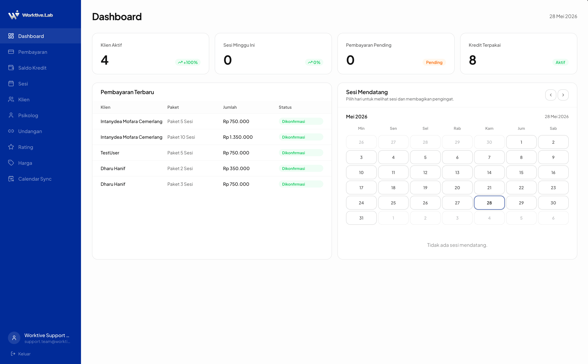Click the Klien Aktif card

150,53
